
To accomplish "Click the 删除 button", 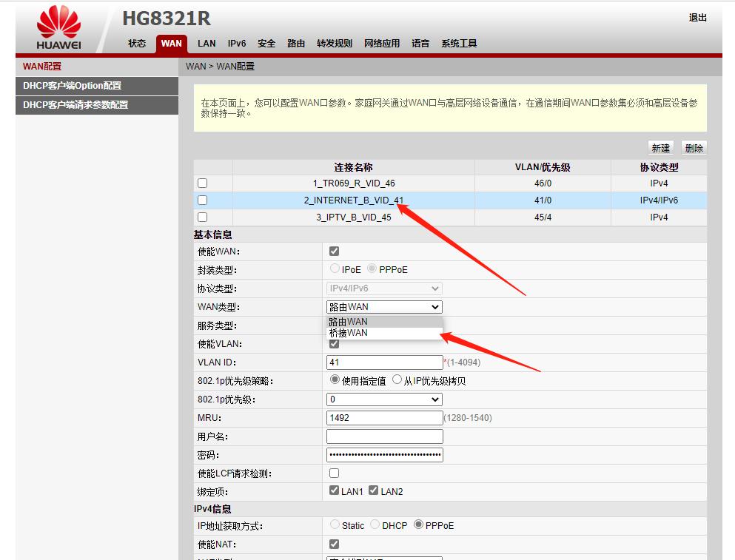I will point(693,147).
